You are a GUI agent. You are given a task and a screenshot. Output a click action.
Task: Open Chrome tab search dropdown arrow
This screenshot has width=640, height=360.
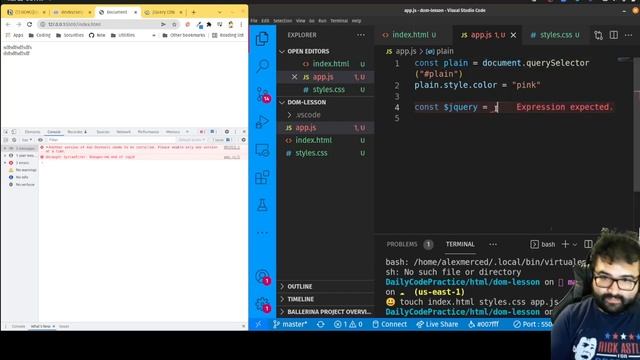tap(220, 12)
